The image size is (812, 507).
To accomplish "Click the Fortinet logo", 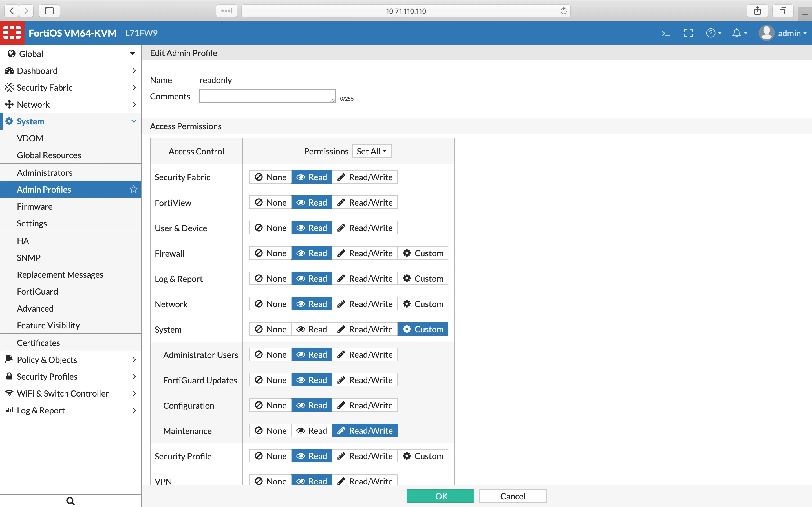I will [12, 33].
